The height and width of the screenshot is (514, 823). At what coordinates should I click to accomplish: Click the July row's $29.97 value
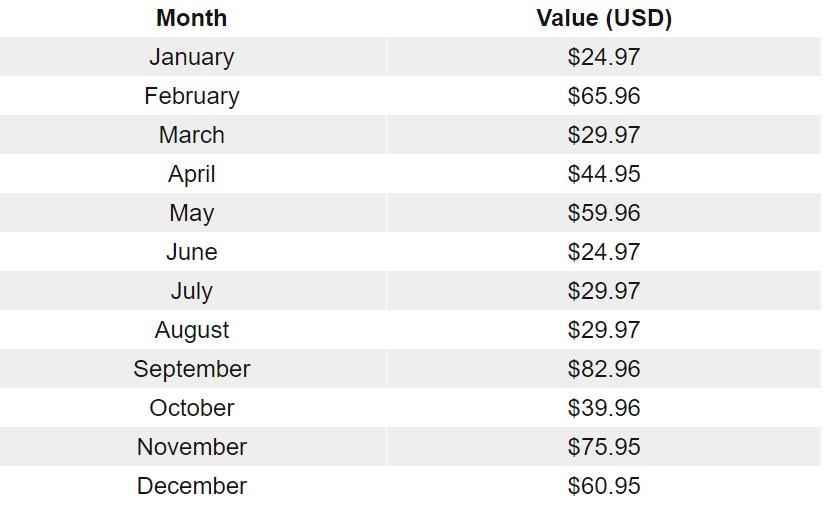tap(604, 291)
